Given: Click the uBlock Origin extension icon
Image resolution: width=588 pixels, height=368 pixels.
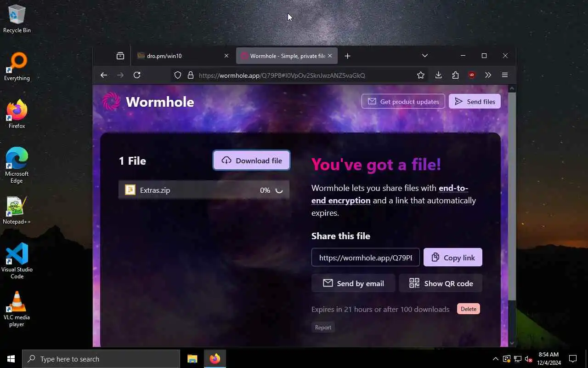Looking at the screenshot, I should 472,75.
